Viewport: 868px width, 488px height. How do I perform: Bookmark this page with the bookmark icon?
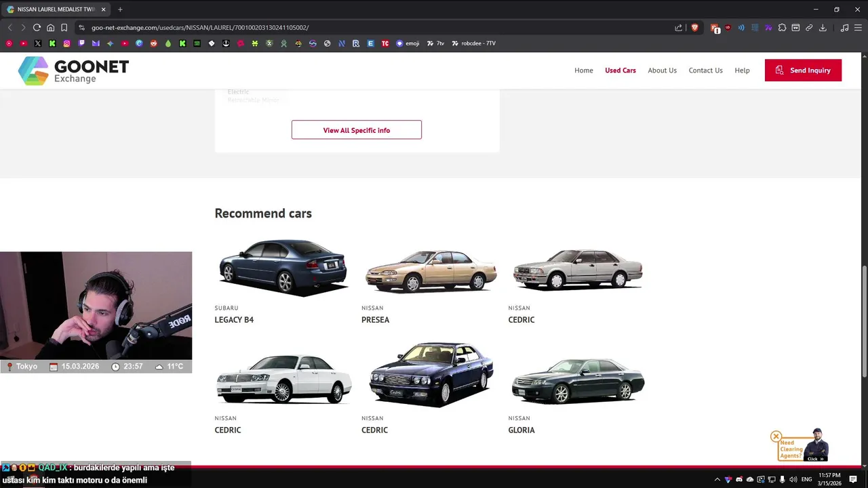(64, 28)
